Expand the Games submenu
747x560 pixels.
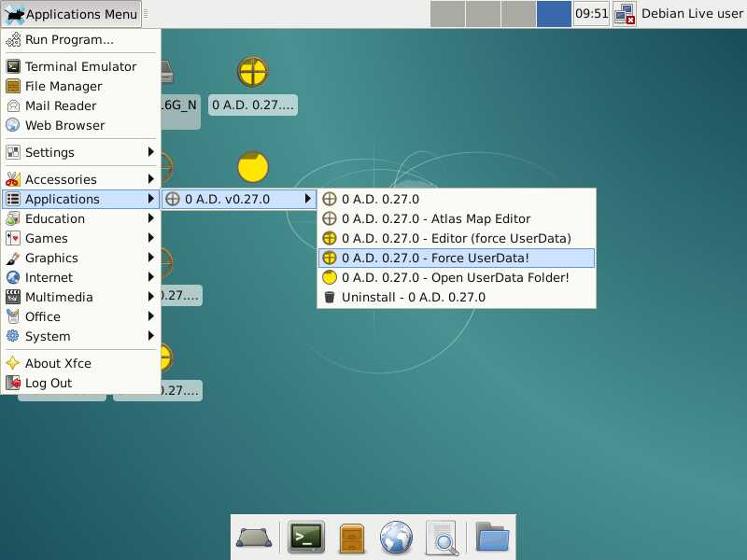tap(80, 238)
